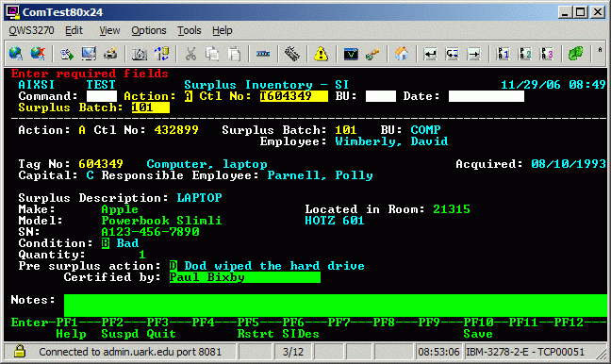Screen dimensions: 611x364
Task: Click the PA1 key toolbar icon
Action: click(x=504, y=54)
